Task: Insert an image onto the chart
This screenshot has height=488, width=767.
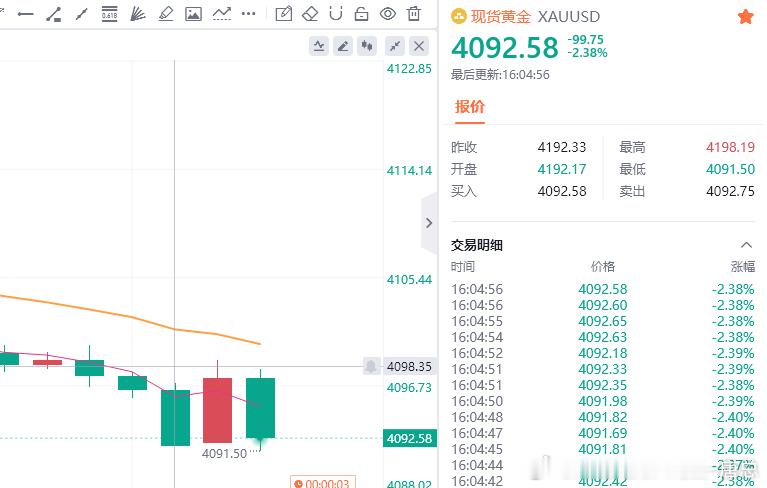Action: pos(193,14)
